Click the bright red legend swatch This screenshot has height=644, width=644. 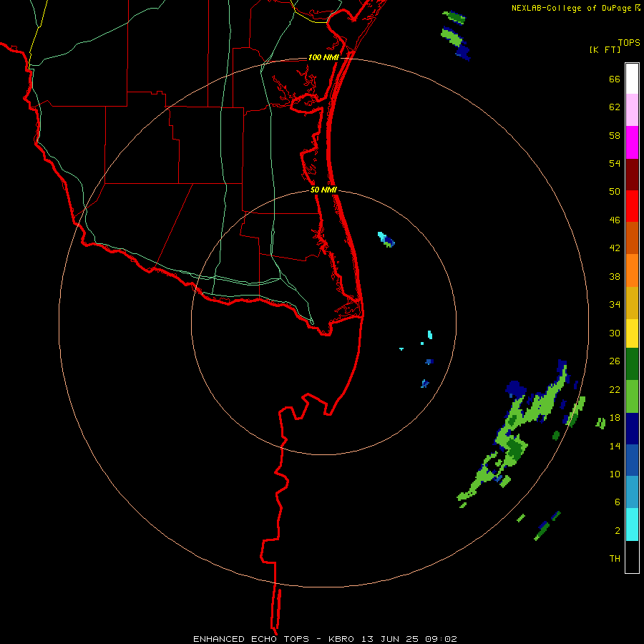pos(632,206)
